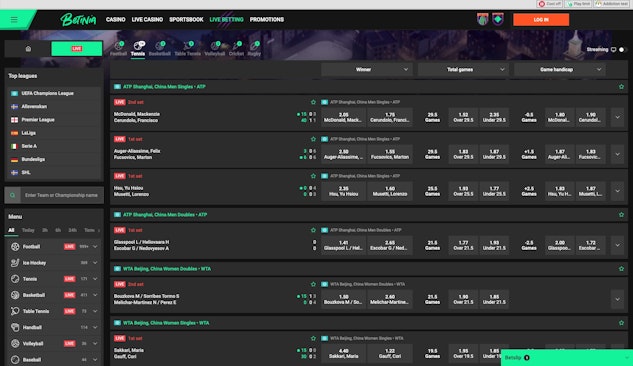Click the Betinia logo
633x366 pixels.
pos(78,19)
